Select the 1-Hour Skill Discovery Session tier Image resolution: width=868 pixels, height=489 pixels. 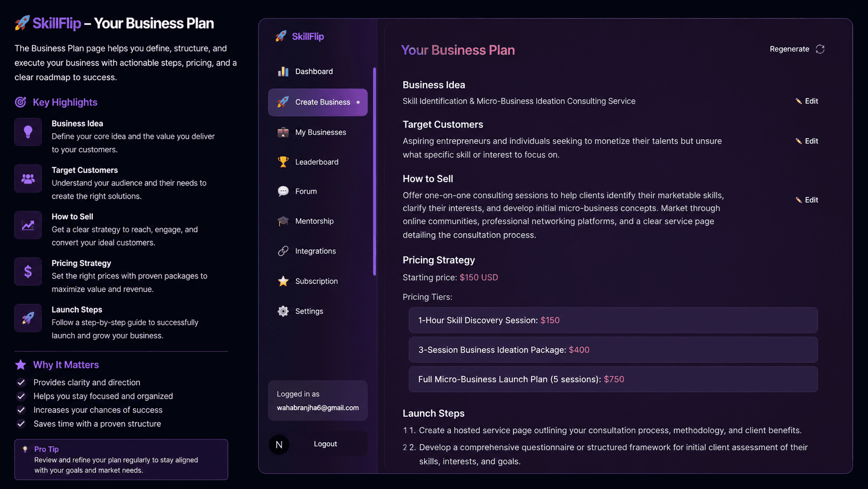tap(613, 320)
